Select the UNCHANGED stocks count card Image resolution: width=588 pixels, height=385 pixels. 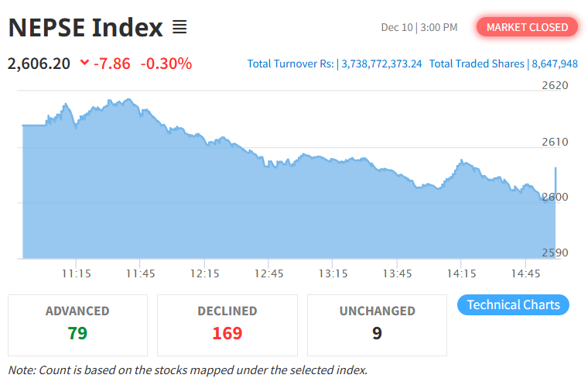coord(377,324)
